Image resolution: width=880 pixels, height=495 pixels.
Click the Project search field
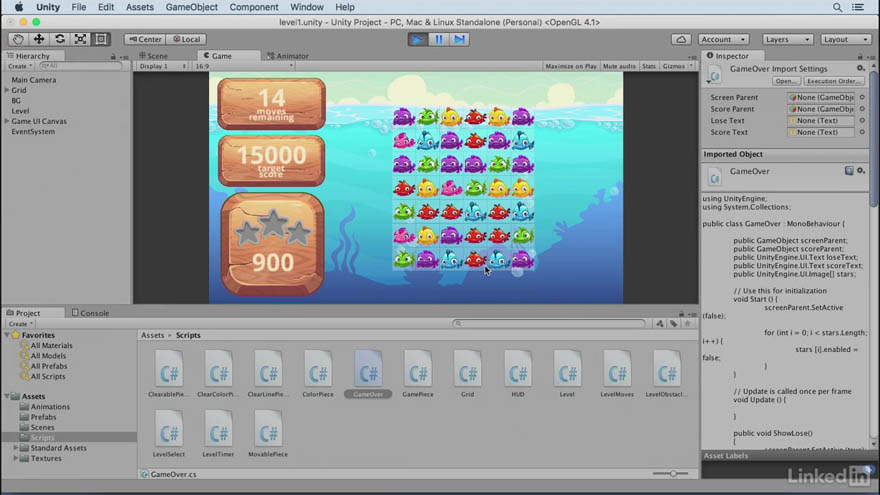(x=549, y=323)
